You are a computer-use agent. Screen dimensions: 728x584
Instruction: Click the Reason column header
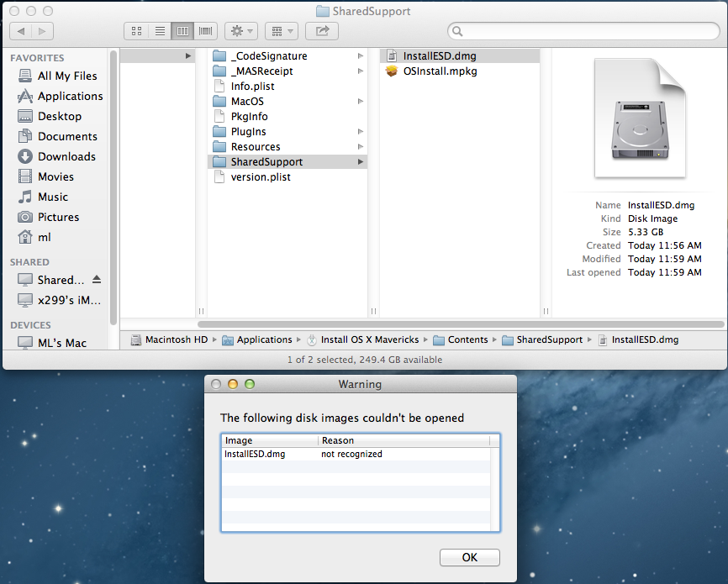click(x=404, y=440)
